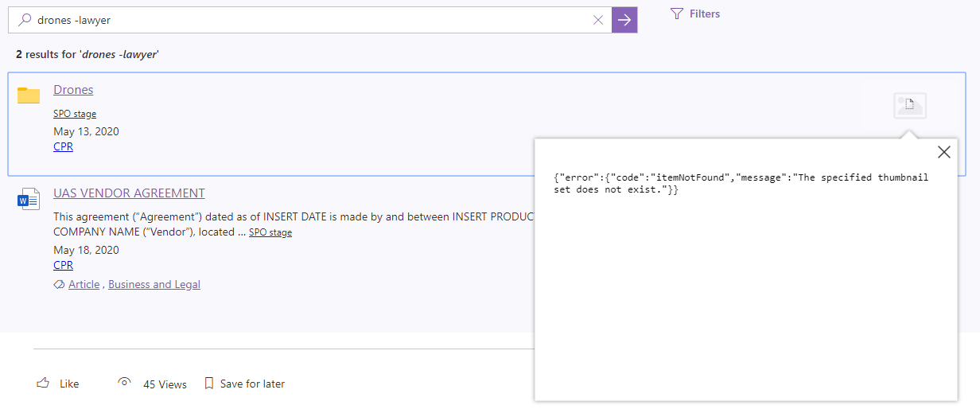Click SPO stage in agreement summary
Image resolution: width=980 pixels, height=413 pixels.
(270, 232)
